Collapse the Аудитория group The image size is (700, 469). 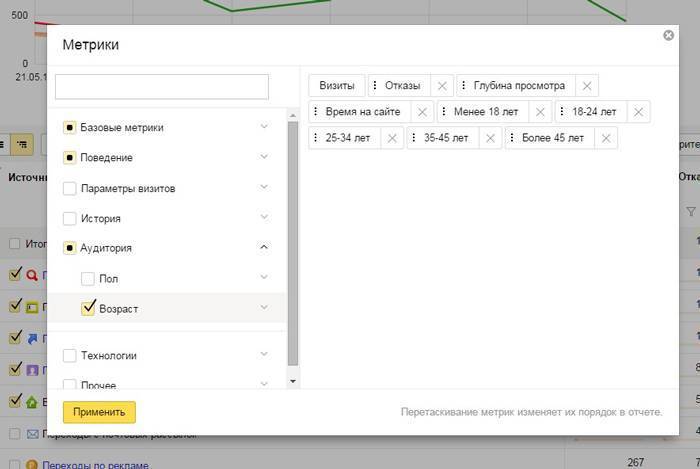(264, 247)
